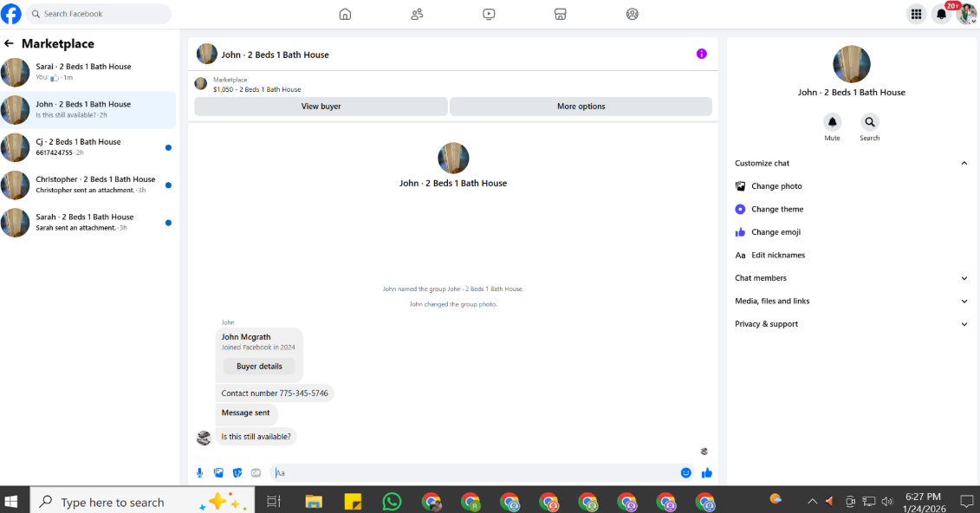Expand the Privacy & support section
Image resolution: width=980 pixels, height=513 pixels.
point(851,324)
